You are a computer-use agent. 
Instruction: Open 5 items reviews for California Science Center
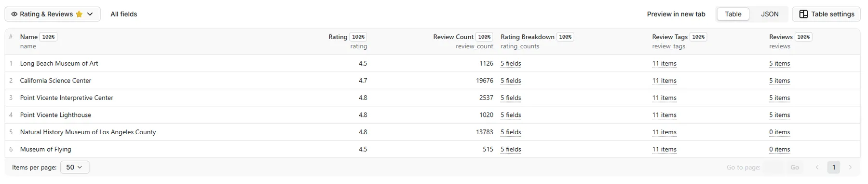click(779, 81)
